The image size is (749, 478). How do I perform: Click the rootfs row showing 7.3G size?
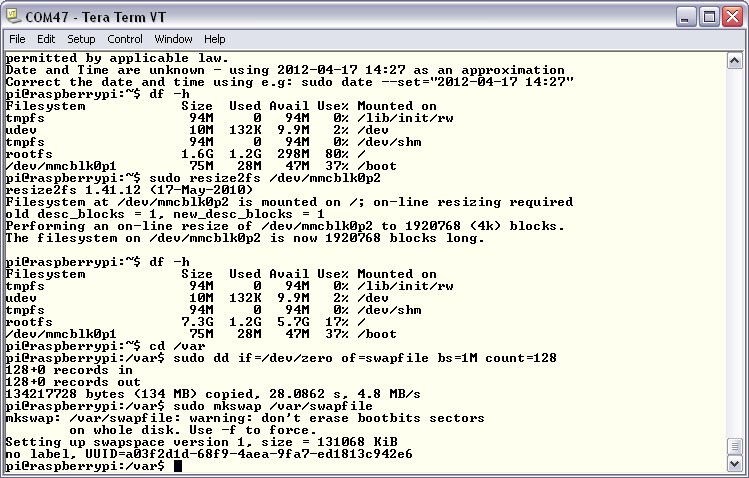(186, 322)
